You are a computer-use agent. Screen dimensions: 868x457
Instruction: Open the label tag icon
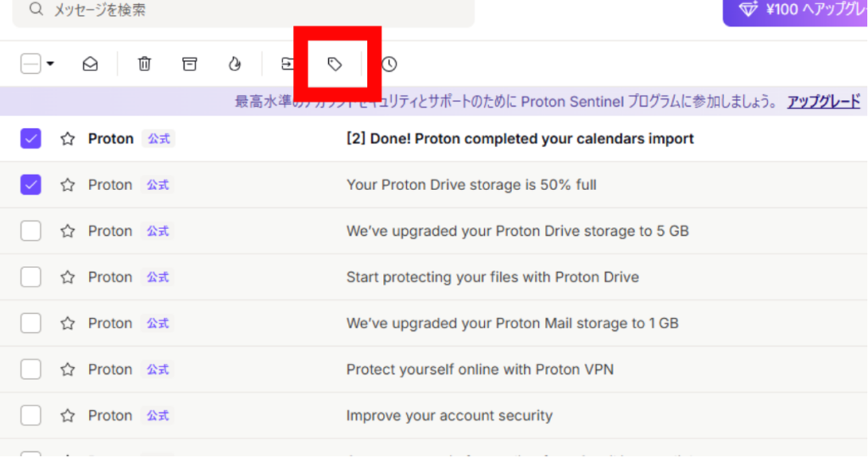tap(334, 64)
